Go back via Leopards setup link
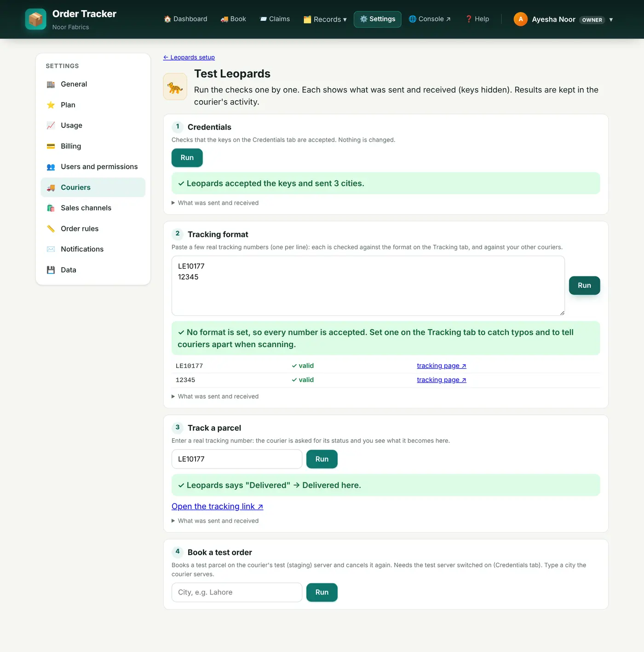This screenshot has height=652, width=644. (189, 57)
